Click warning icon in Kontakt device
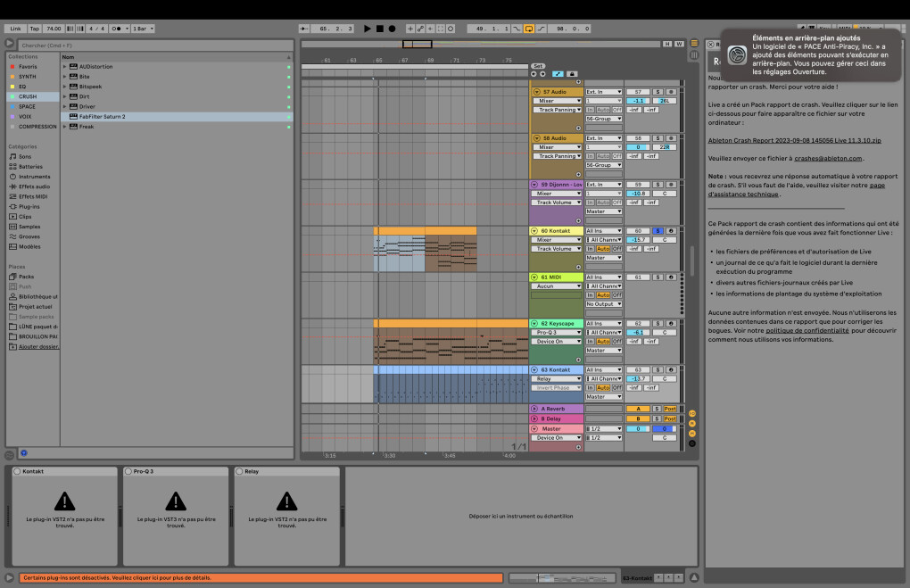Viewport: 910px width, 588px height. tap(64, 501)
